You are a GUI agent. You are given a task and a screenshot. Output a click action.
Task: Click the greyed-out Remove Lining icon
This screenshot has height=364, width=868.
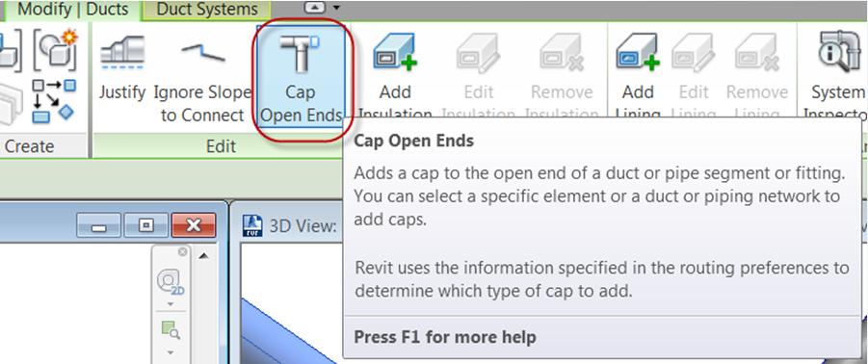point(756,55)
